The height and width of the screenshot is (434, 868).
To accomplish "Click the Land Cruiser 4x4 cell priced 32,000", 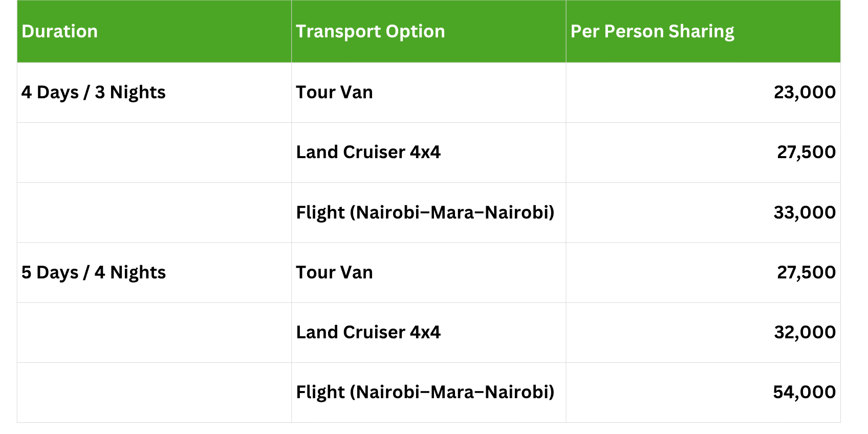I will [x=368, y=333].
